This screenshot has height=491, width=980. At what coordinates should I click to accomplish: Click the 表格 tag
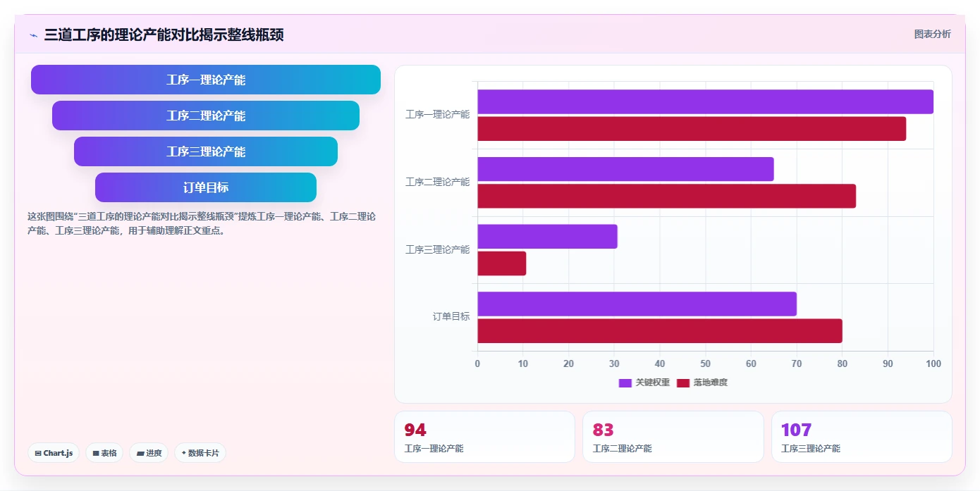(104, 453)
